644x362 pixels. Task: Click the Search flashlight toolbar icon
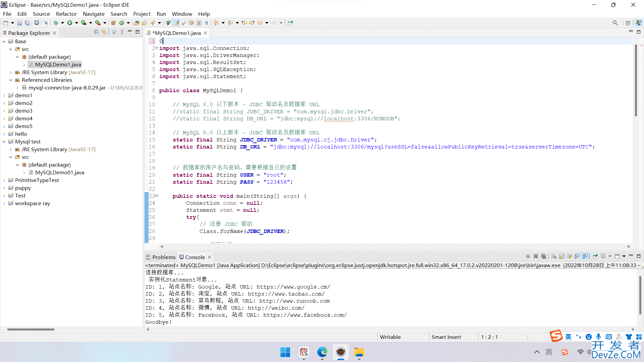[x=153, y=23]
